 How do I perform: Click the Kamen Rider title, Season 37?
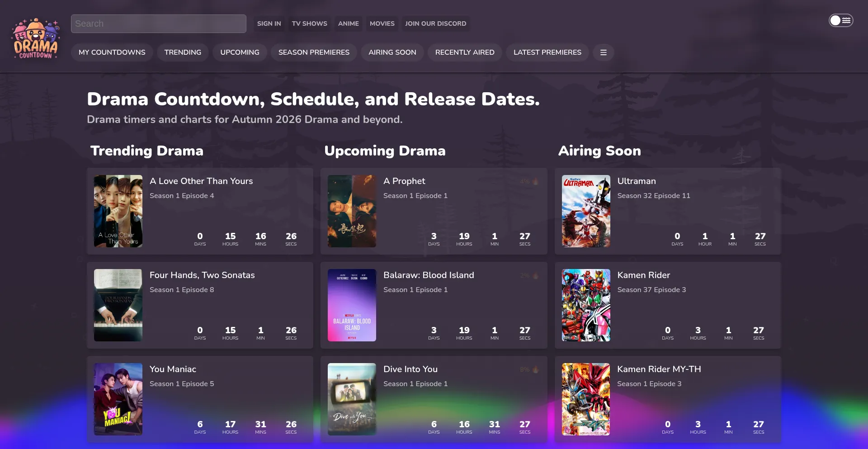point(644,275)
